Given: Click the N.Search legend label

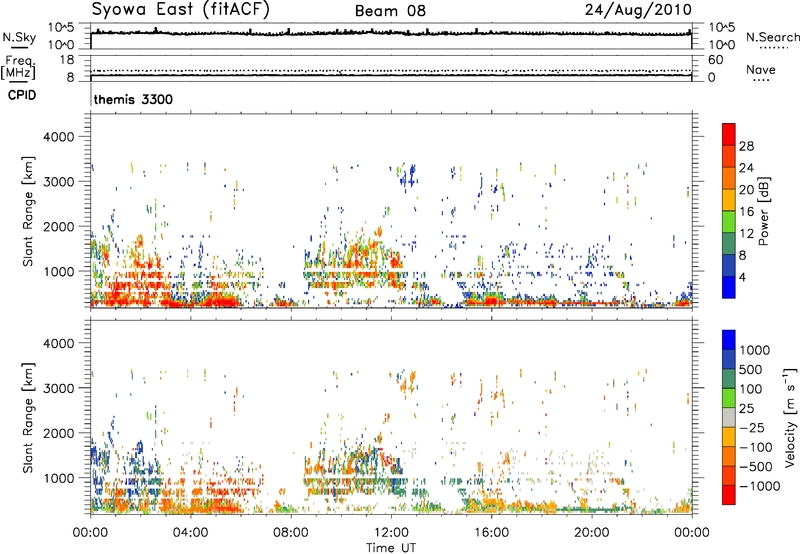Looking at the screenshot, I should pos(772,37).
